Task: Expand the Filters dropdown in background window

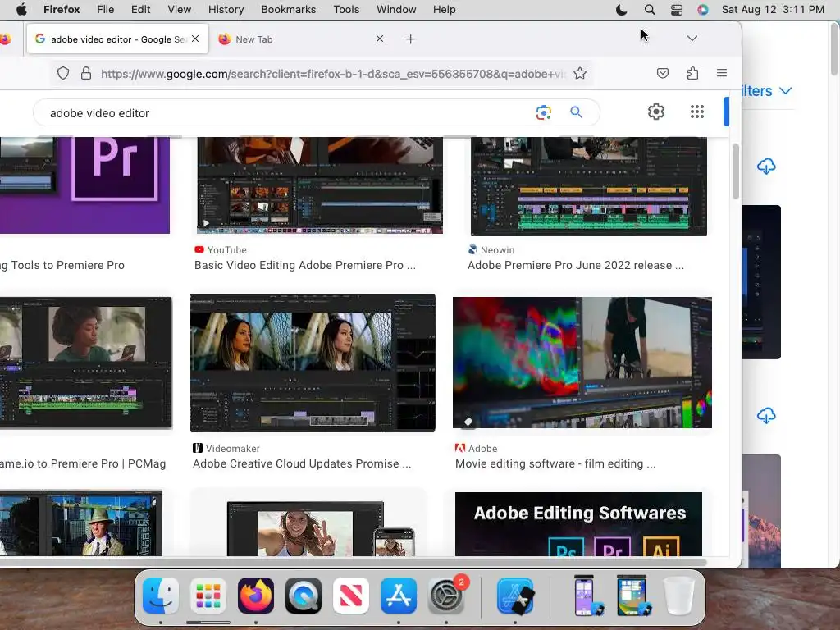Action: coord(766,91)
